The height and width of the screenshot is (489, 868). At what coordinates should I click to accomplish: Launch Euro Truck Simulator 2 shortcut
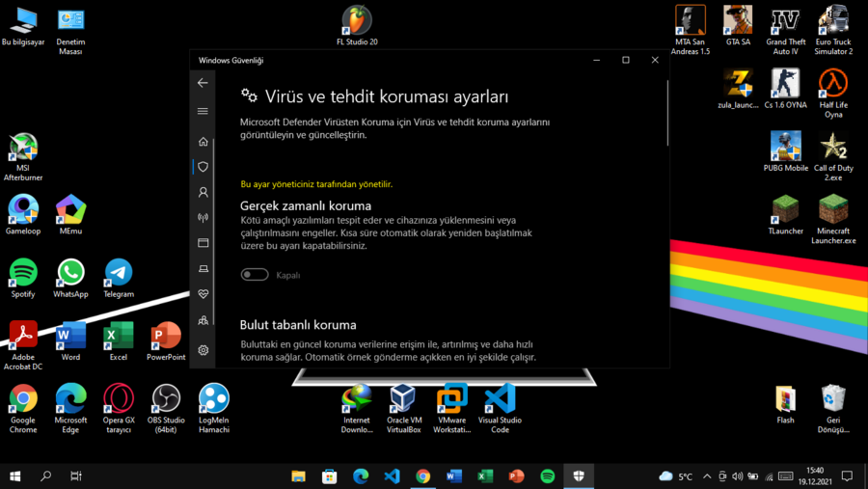tap(833, 31)
